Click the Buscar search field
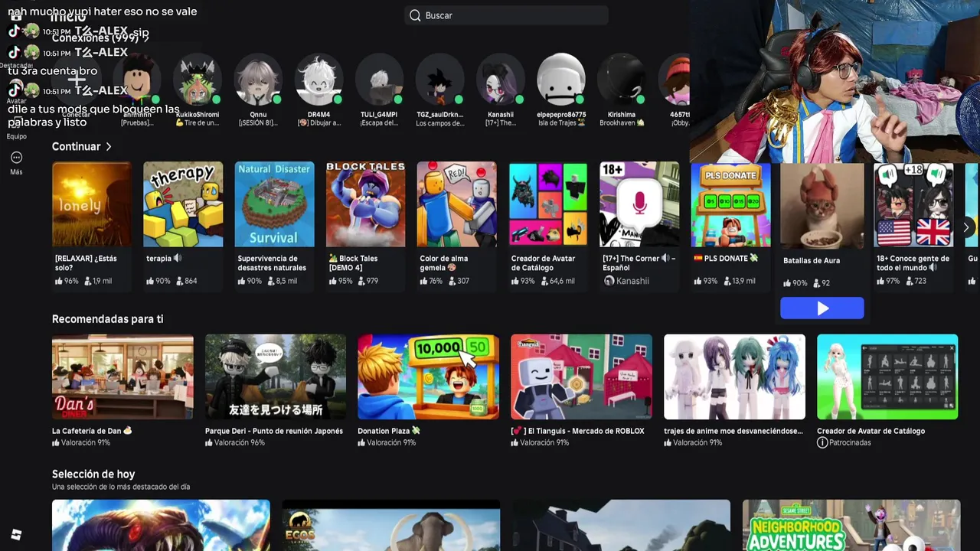 [x=506, y=15]
